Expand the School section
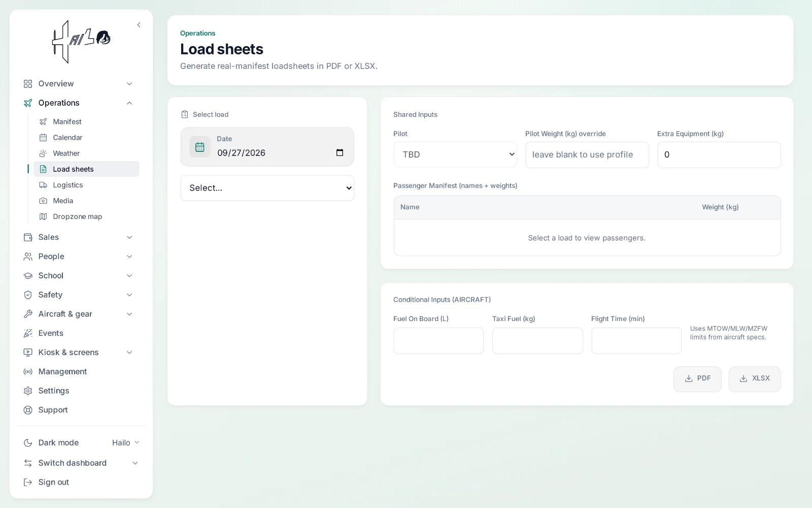812x508 pixels. pos(79,276)
